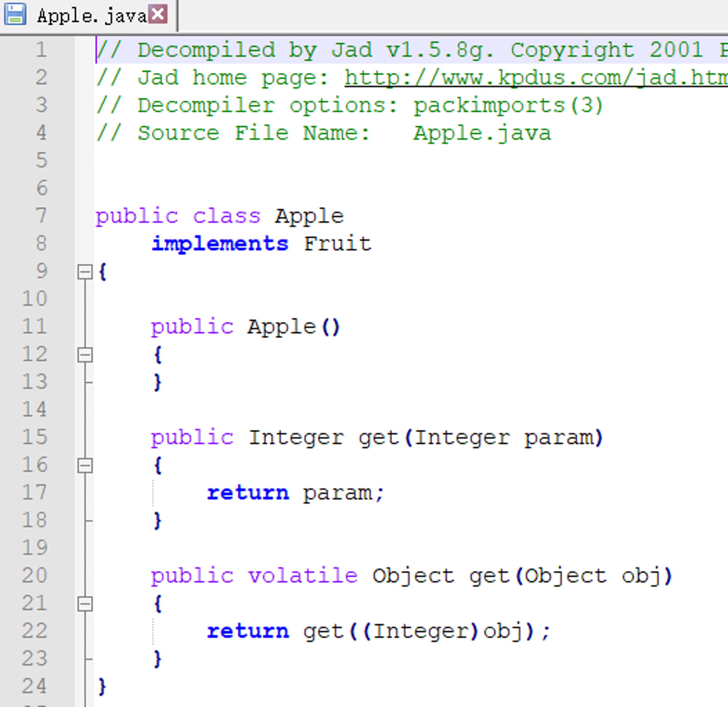Collapse the Apple() constructor fold at line 12
728x707 pixels.
pyautogui.click(x=85, y=355)
